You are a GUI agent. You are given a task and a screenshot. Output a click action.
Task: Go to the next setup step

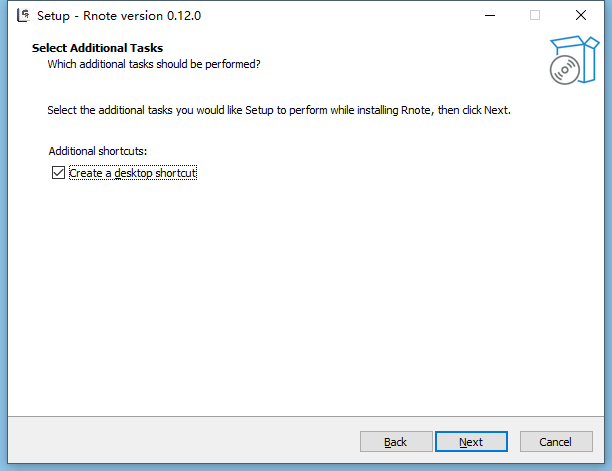[471, 441]
